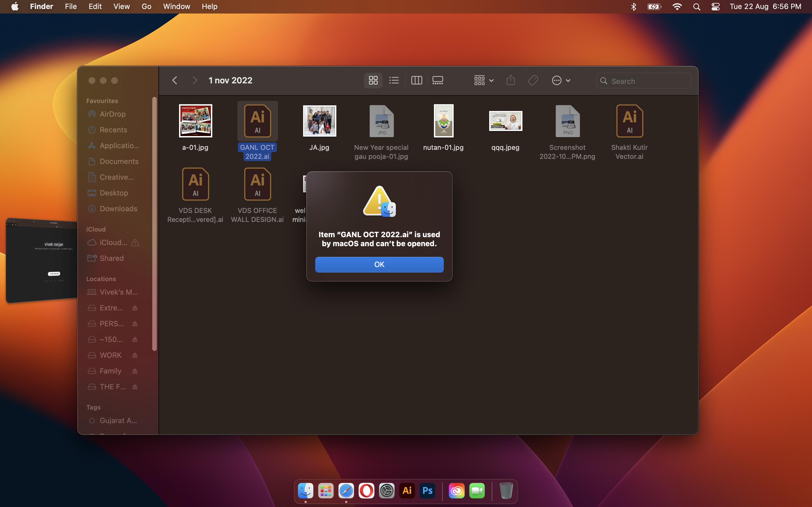Viewport: 812px width, 507px height.
Task: Go back with the left chevron
Action: (175, 81)
